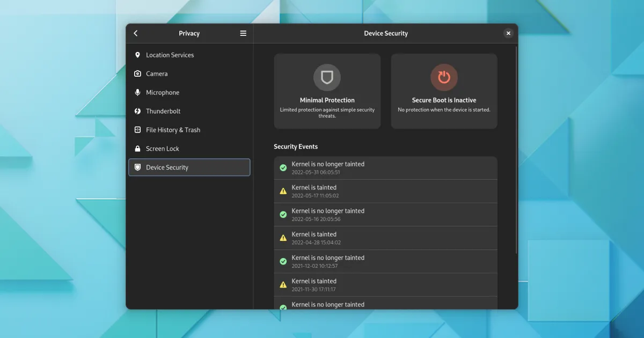Open the Device Security sidebar item

[x=189, y=167]
